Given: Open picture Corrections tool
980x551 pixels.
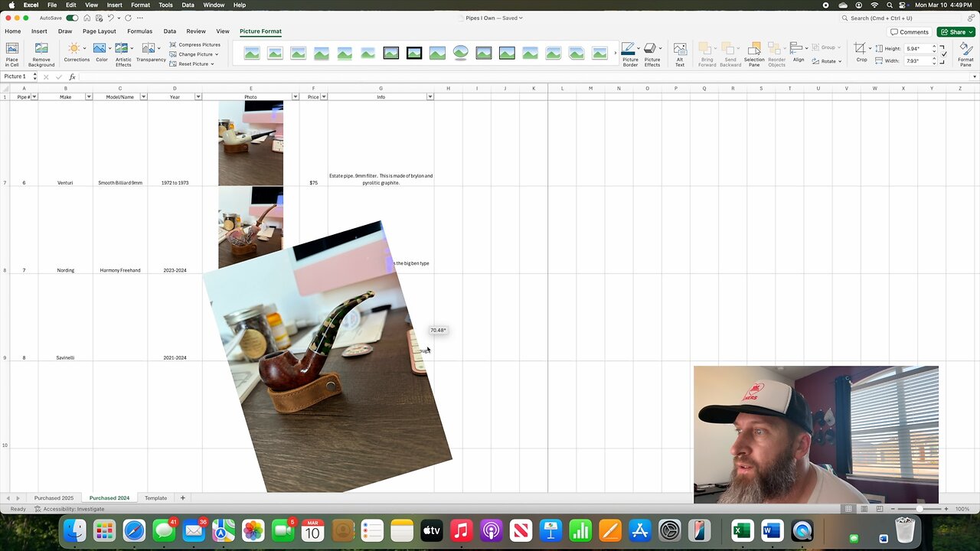Looking at the screenshot, I should click(x=76, y=53).
